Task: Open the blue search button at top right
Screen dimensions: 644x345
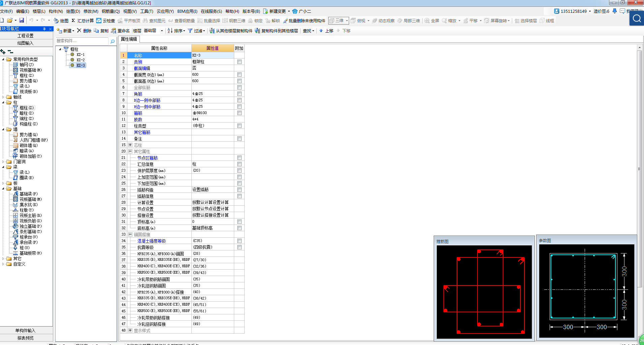Action: pyautogui.click(x=637, y=18)
